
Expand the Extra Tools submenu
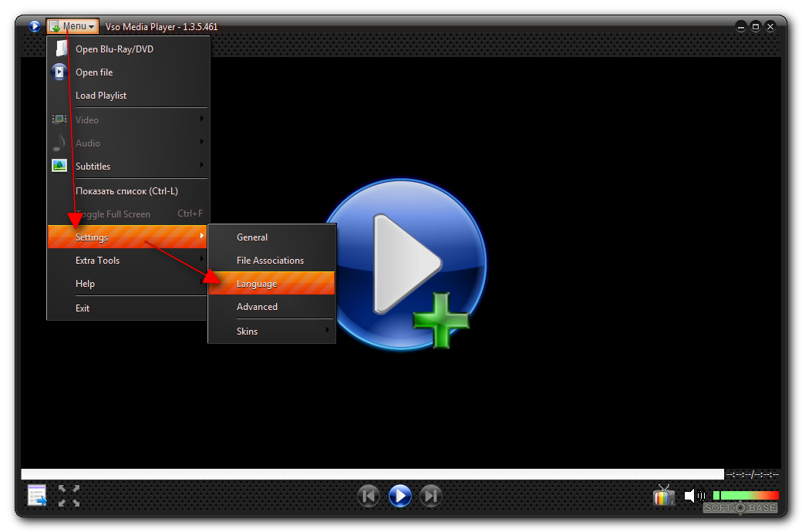tap(128, 261)
